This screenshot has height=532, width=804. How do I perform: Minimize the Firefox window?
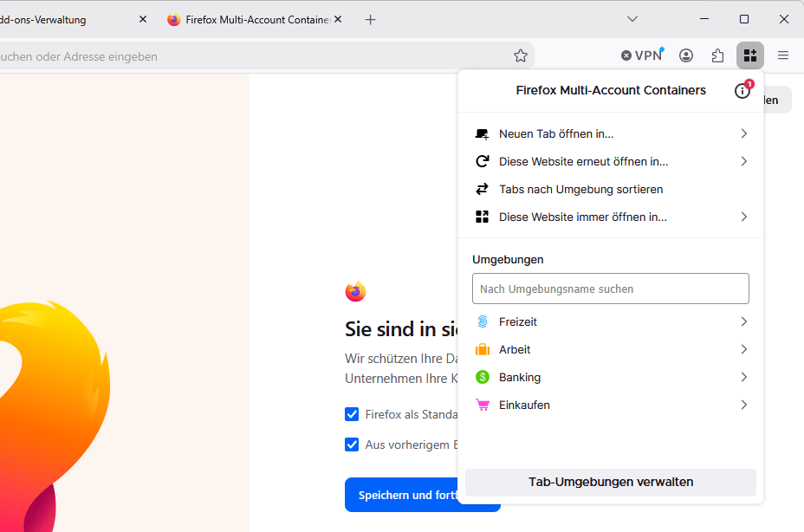point(704,19)
